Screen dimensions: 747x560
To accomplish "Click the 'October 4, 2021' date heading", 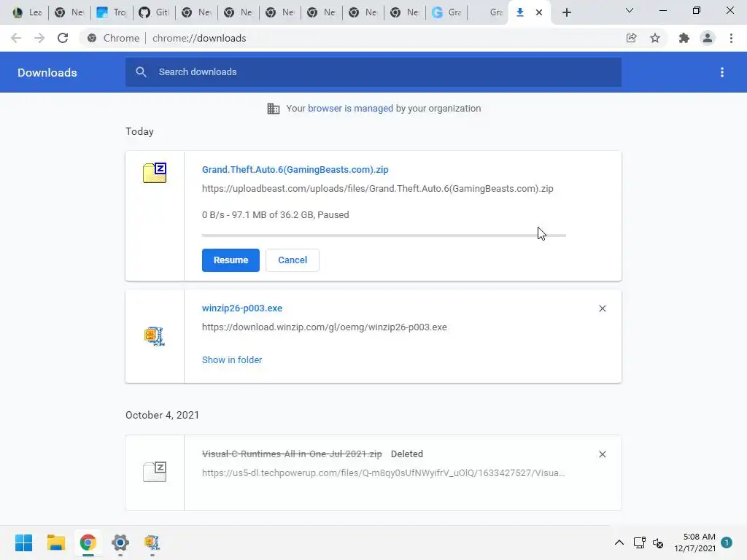I will pos(162,415).
